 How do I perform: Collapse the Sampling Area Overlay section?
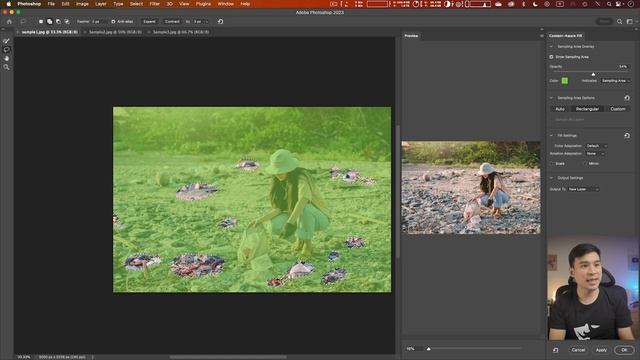click(551, 47)
